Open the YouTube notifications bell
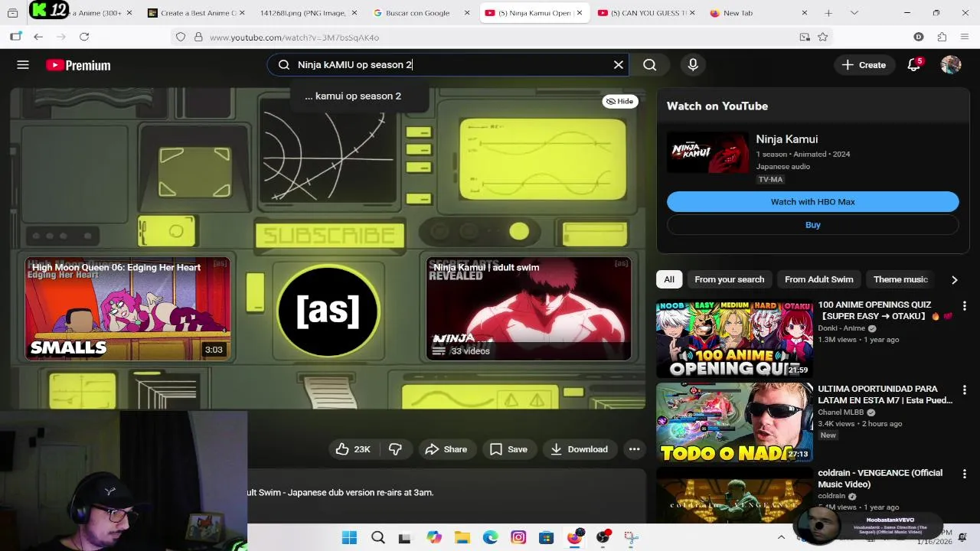This screenshot has height=551, width=980. coord(913,65)
